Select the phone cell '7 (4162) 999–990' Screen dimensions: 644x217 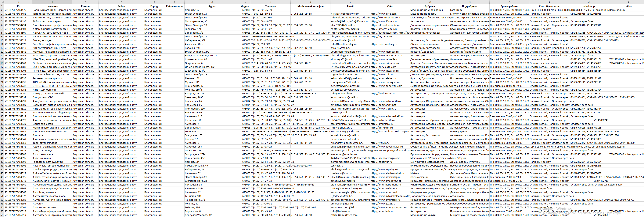click(x=271, y=44)
